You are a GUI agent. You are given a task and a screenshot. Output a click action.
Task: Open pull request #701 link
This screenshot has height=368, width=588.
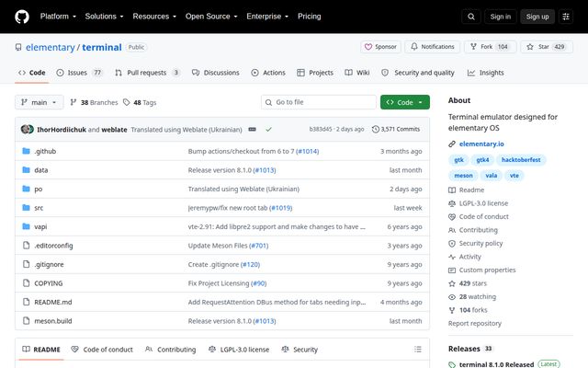click(x=259, y=246)
